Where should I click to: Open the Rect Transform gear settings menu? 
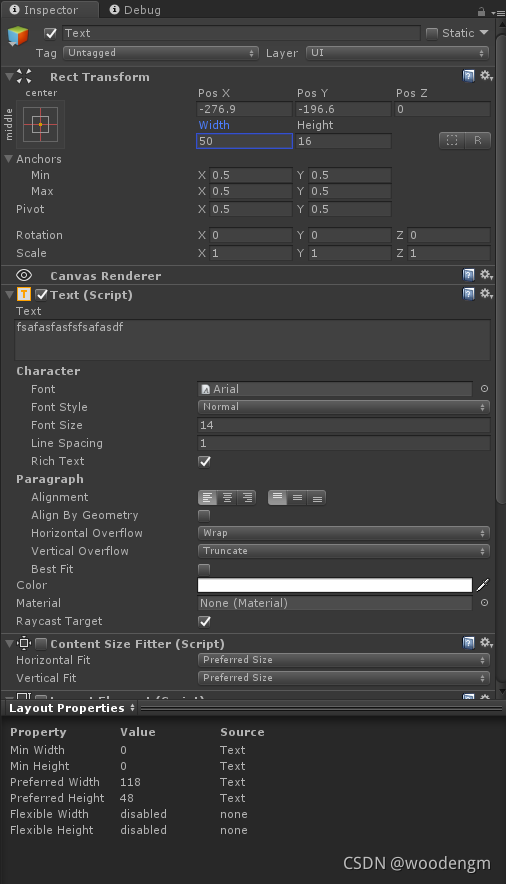point(486,76)
